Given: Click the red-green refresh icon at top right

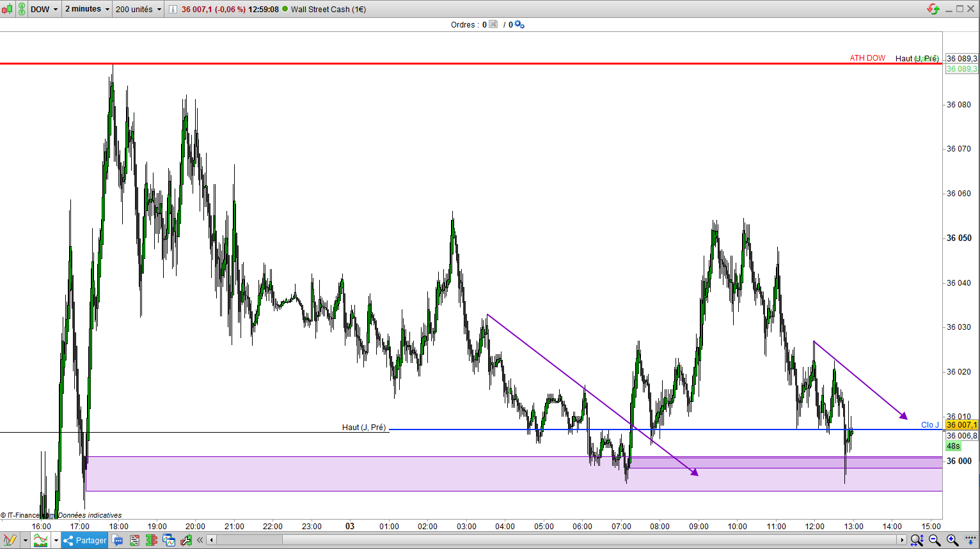Looking at the screenshot, I should click(x=933, y=9).
